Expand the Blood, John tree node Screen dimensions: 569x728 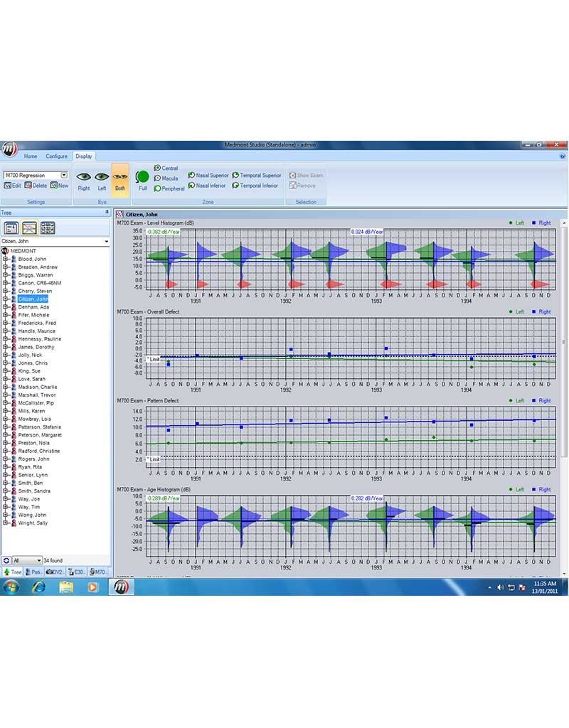6,259
